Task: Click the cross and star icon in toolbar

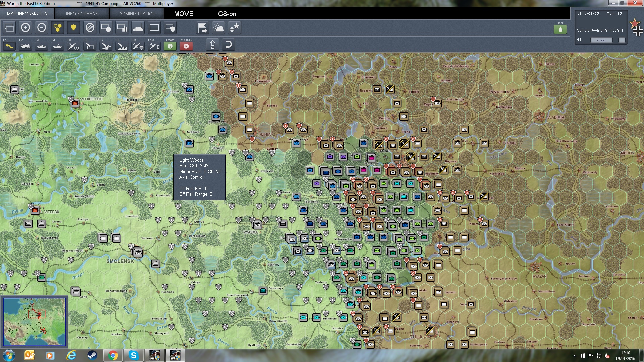Action: coord(234,27)
